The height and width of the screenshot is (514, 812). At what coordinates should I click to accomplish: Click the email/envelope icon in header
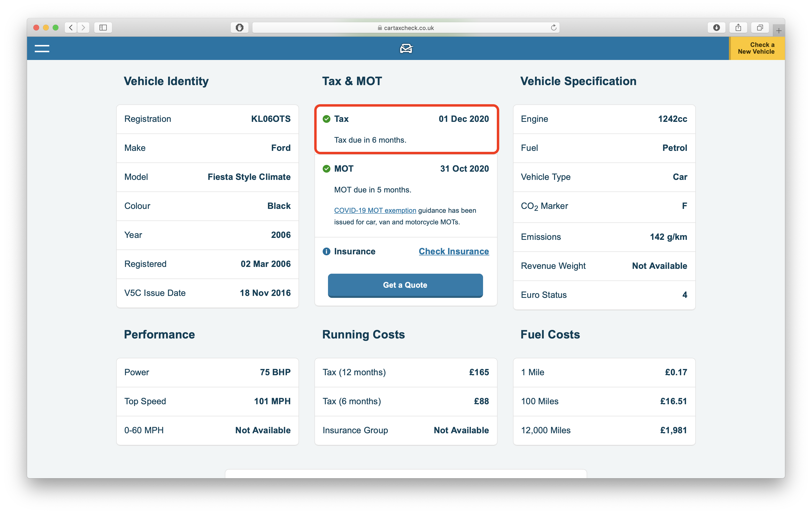coord(406,49)
